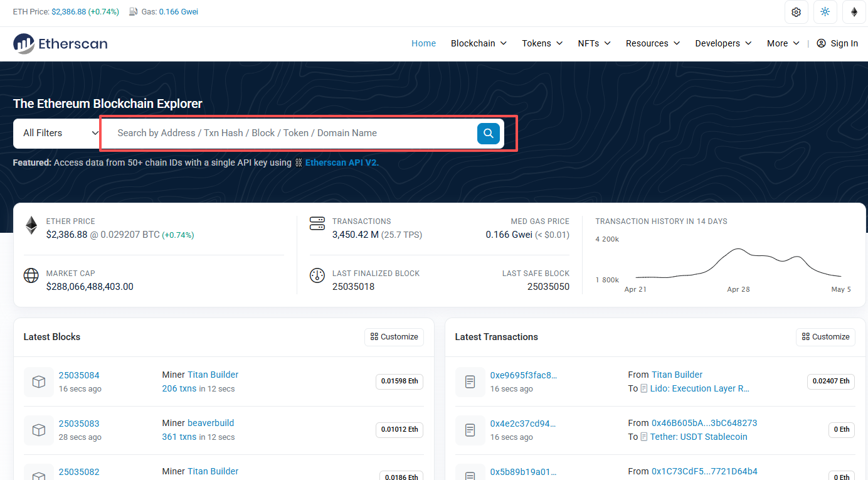Screen dimensions: 868x480
Task: Open market cap $288,066,488,403.00
Action: click(x=90, y=287)
